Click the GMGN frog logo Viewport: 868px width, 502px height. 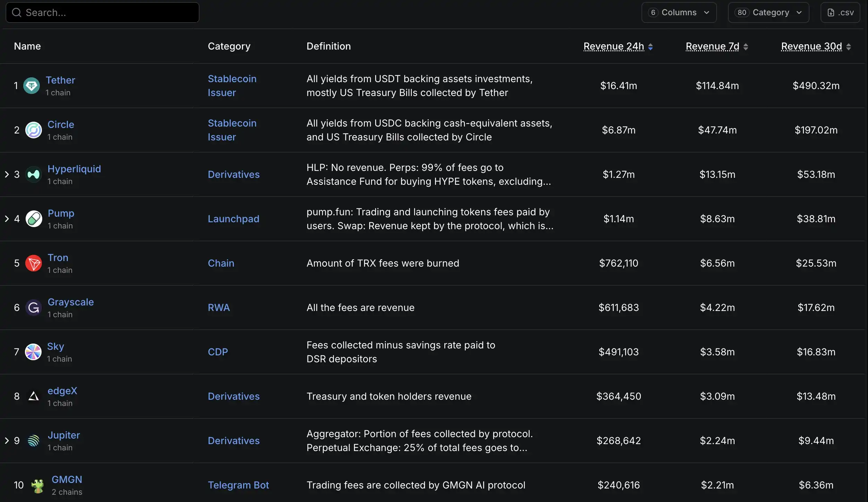(x=37, y=485)
